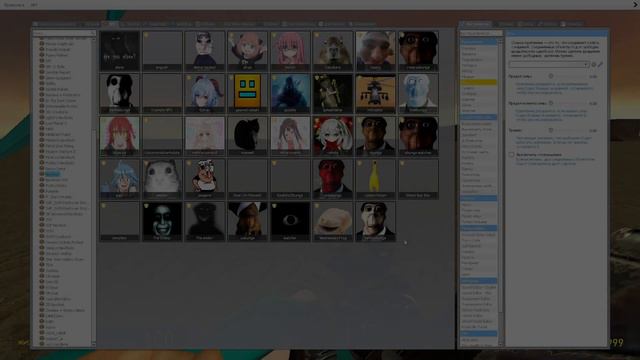The height and width of the screenshot is (360, 640).
Task: Open the preset dropdown in tool settings
Action: coord(549,64)
